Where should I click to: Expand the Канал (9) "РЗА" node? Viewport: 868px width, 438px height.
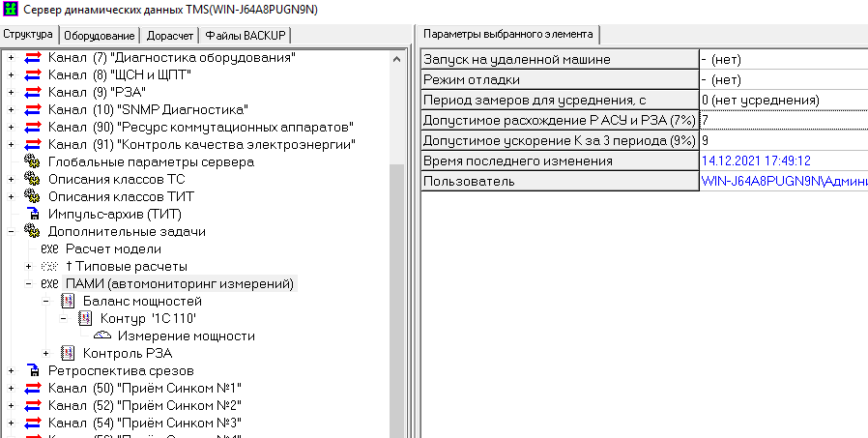[12, 93]
